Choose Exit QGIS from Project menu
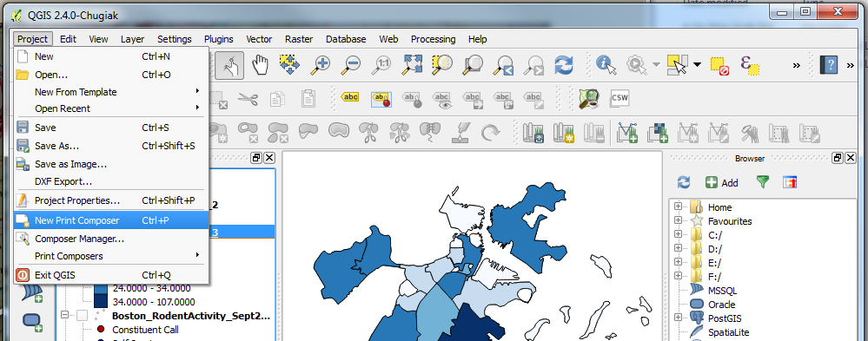 [110, 275]
